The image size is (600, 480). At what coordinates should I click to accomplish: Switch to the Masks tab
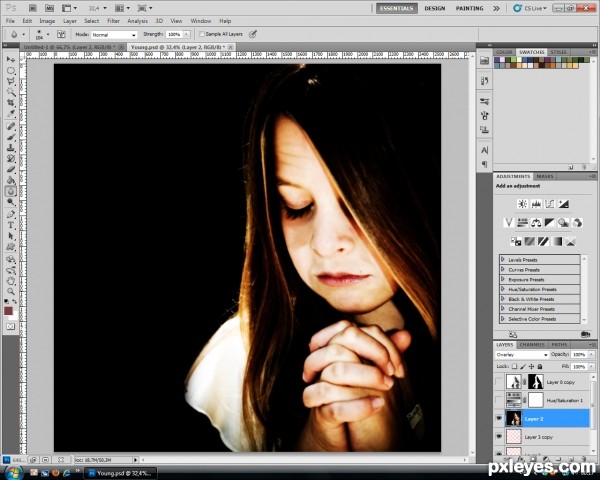[x=545, y=176]
